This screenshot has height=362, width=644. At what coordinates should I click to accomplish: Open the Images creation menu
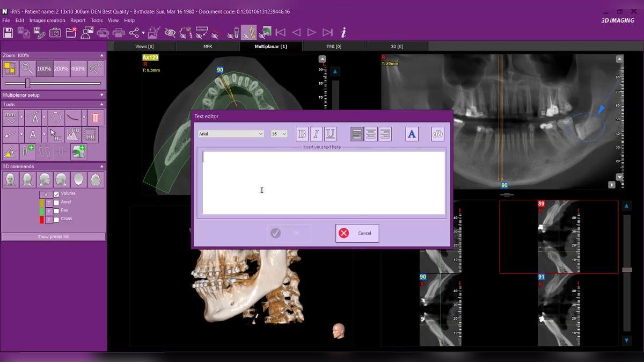47,20
